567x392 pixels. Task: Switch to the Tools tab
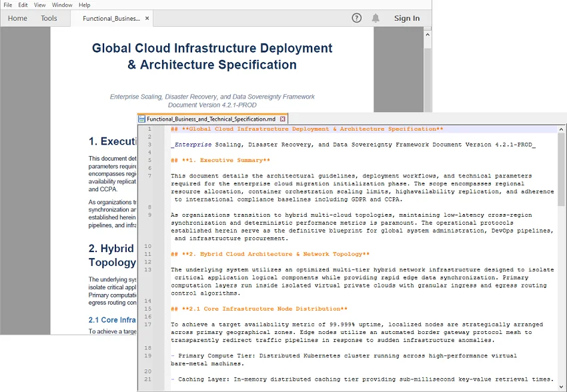(x=49, y=18)
